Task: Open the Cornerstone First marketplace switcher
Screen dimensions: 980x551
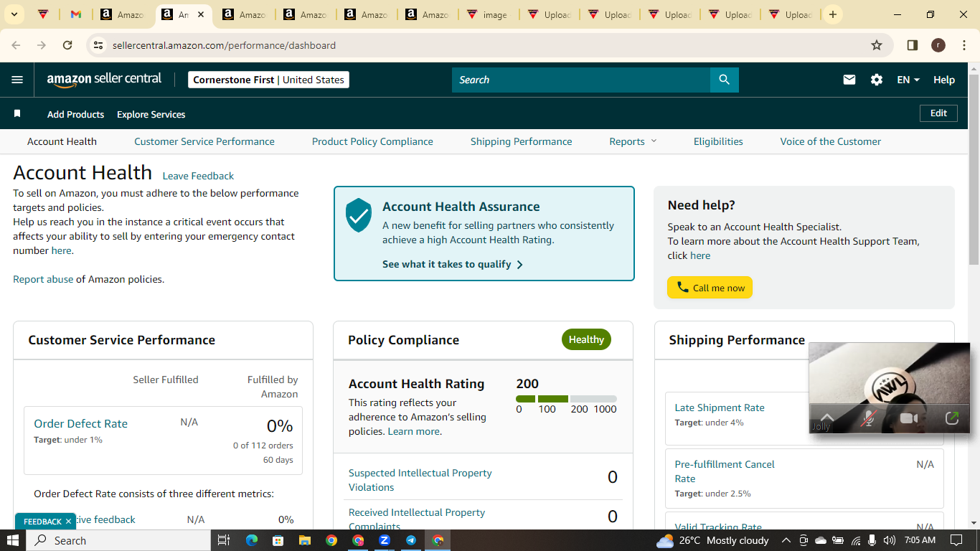Action: (268, 80)
